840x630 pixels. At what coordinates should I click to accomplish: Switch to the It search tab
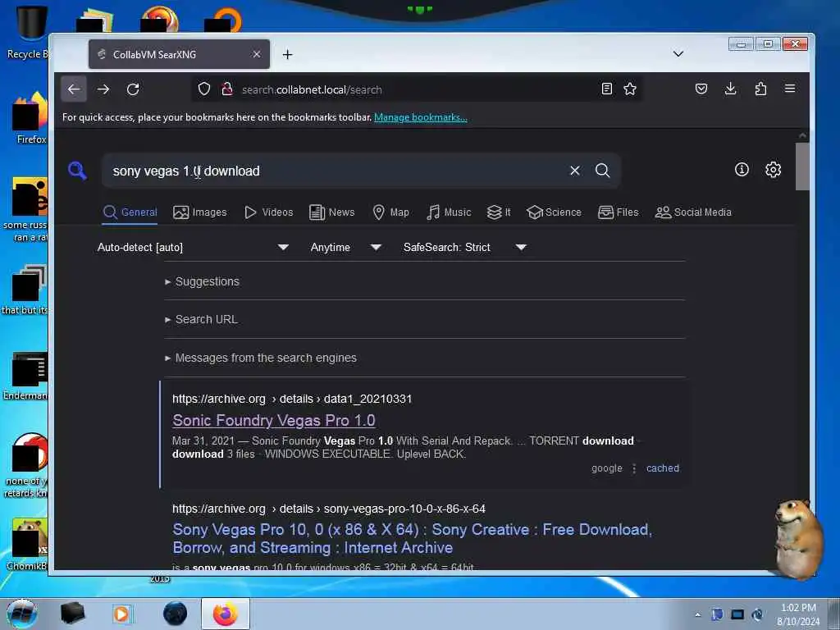pyautogui.click(x=499, y=212)
